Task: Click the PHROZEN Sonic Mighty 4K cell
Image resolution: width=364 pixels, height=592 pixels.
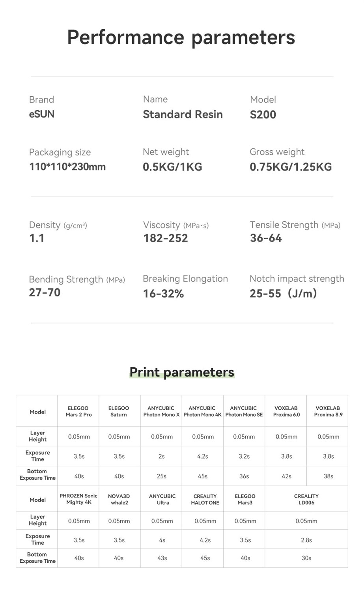Action: pos(78,499)
